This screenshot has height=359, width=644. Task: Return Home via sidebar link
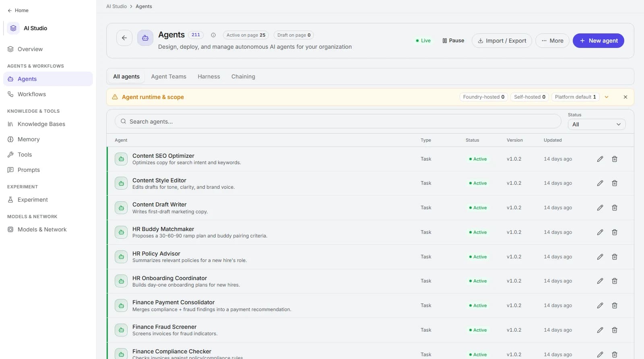(x=18, y=10)
